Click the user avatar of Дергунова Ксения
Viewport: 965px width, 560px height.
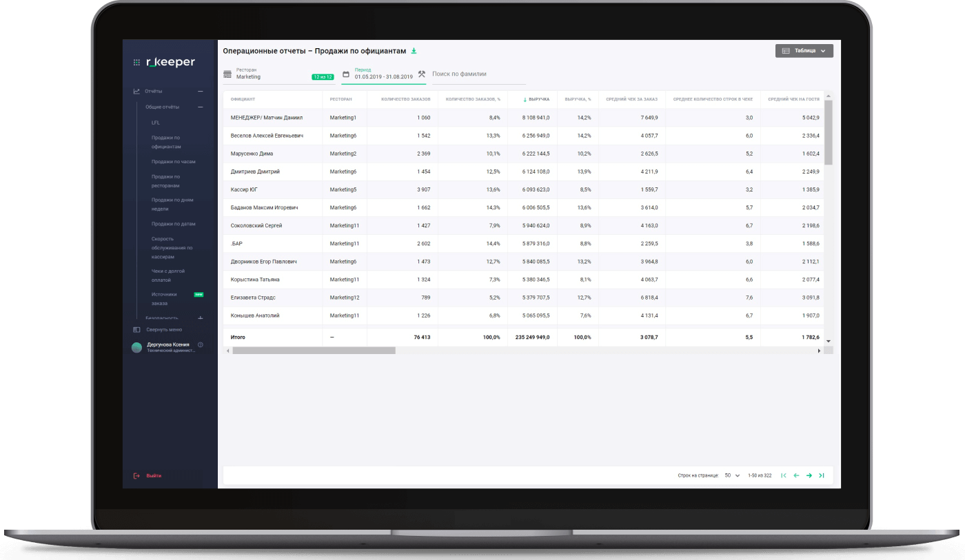click(x=136, y=347)
